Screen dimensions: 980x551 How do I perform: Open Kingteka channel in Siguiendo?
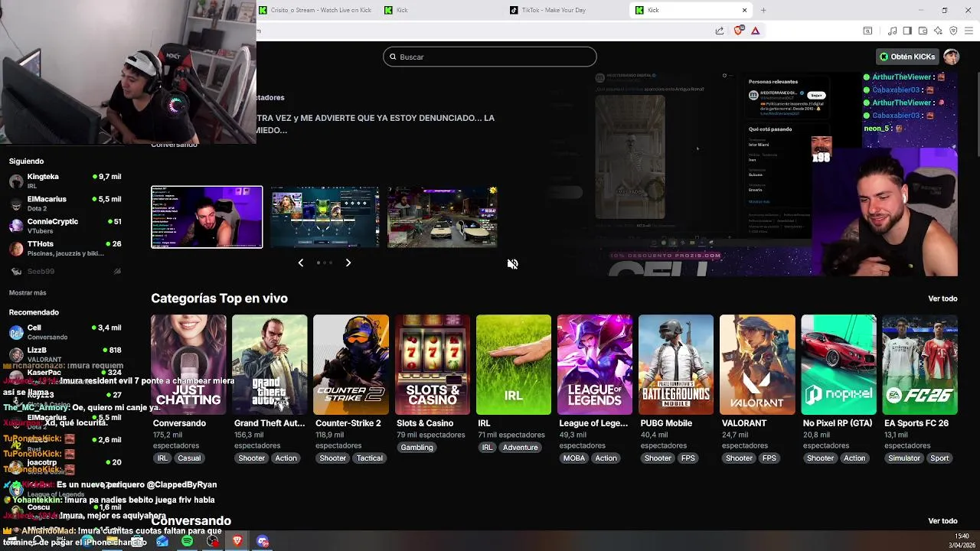pyautogui.click(x=64, y=181)
